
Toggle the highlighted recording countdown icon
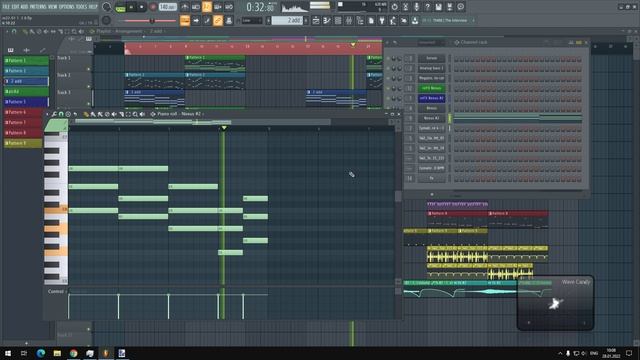click(x=207, y=7)
